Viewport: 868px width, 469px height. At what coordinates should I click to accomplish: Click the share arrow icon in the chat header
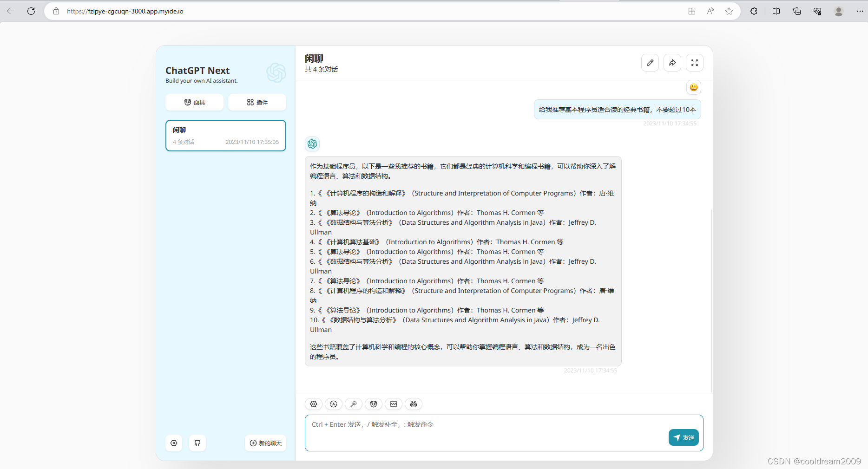click(x=672, y=63)
